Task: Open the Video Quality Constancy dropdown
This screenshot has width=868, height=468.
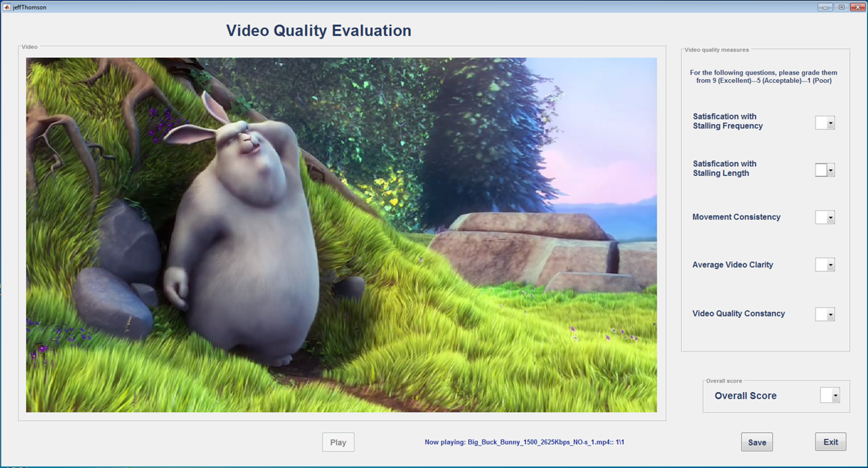Action: coord(825,314)
